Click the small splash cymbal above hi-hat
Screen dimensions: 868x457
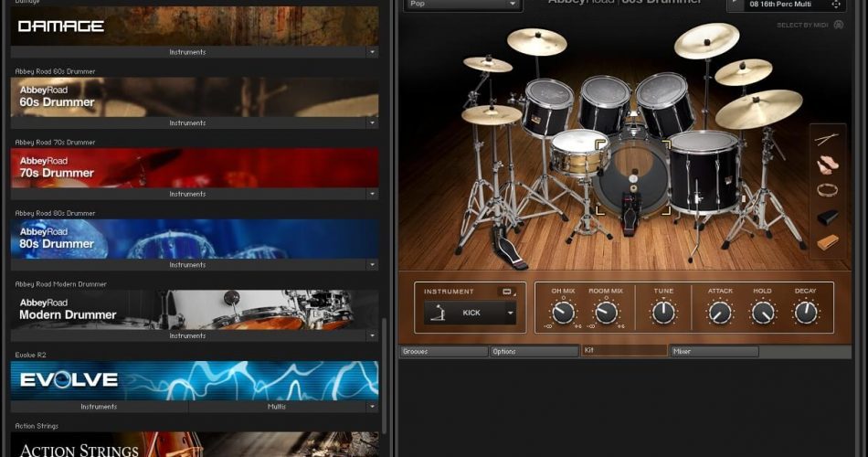click(x=488, y=64)
